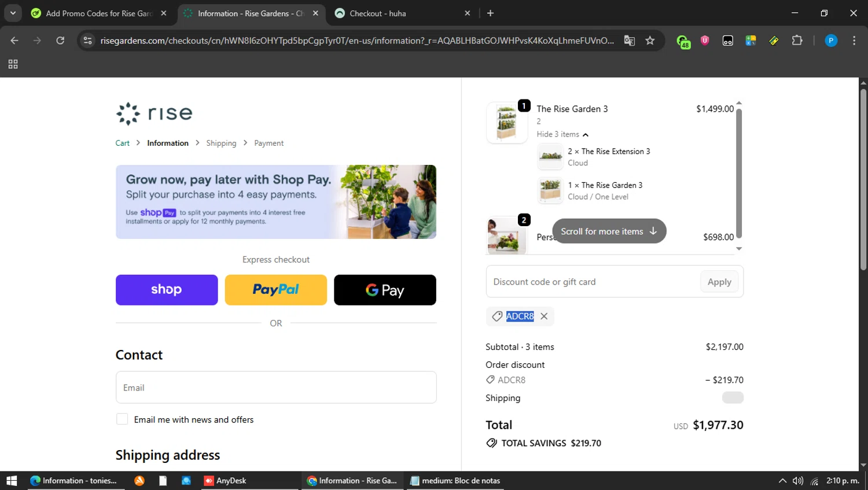Click the total savings tag icon
Viewport: 868px width, 490px height.
[x=491, y=443]
